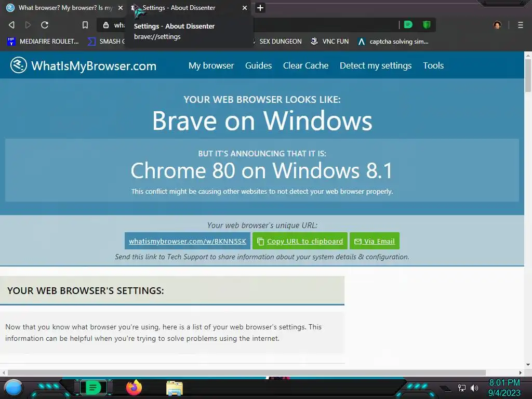Click the horizontal scrollbar thumb
The width and height of the screenshot is (532, 399).
247,372
